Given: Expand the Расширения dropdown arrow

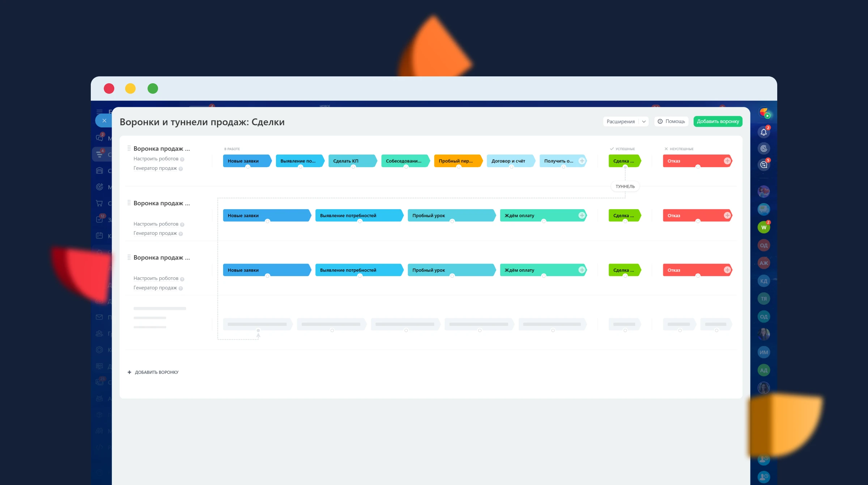Looking at the screenshot, I should click(x=644, y=122).
